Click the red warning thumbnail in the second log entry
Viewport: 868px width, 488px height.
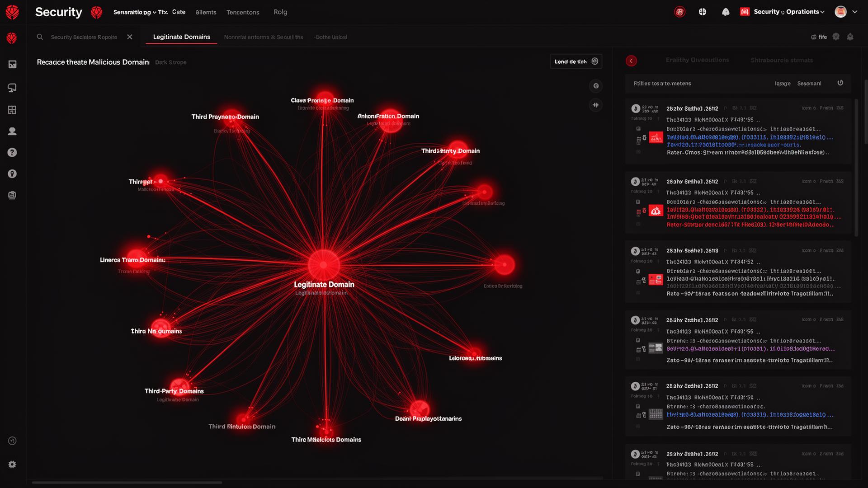point(656,211)
